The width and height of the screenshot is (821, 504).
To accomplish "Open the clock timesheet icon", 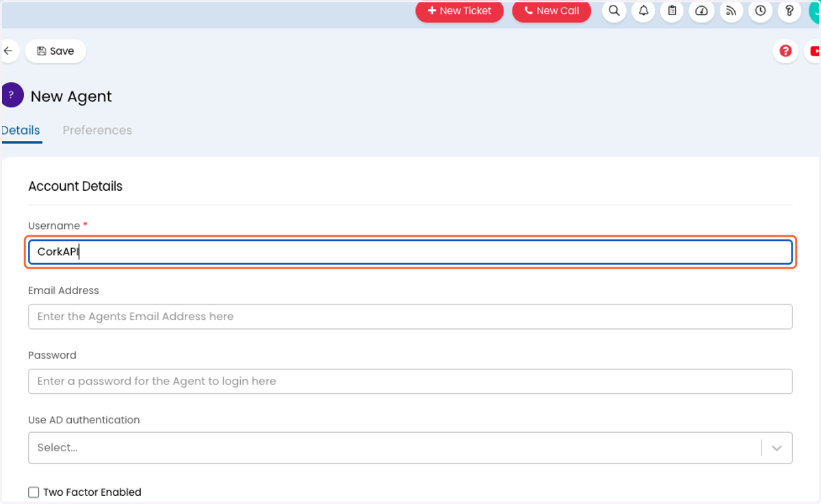I will click(760, 11).
